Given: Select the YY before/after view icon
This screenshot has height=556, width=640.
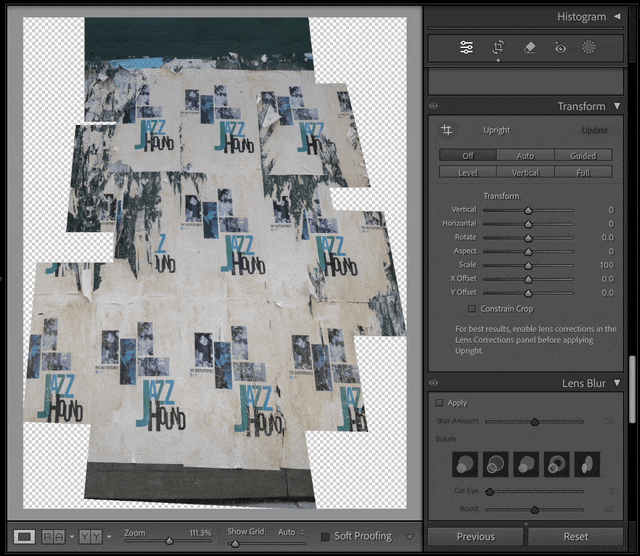Looking at the screenshot, I should click(x=91, y=536).
